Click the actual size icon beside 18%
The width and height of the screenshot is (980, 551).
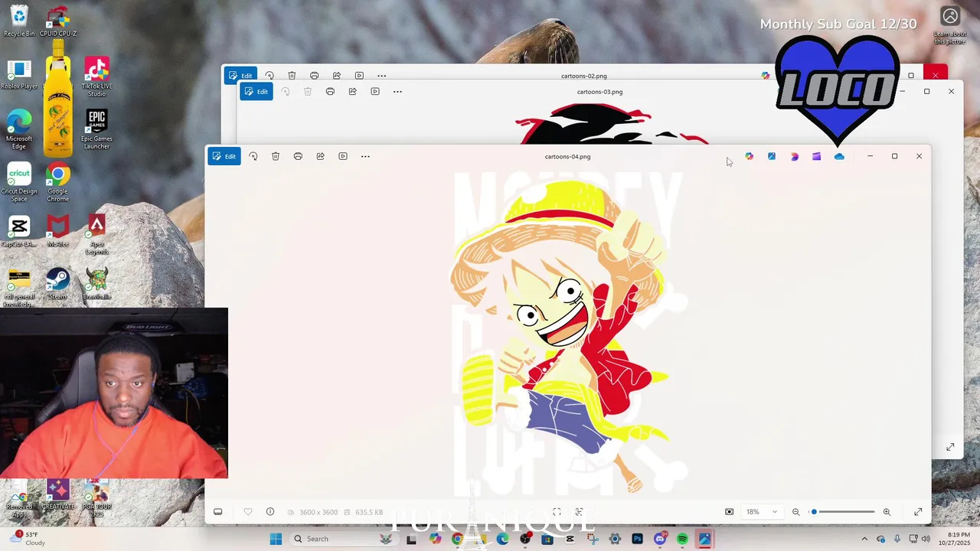[729, 512]
